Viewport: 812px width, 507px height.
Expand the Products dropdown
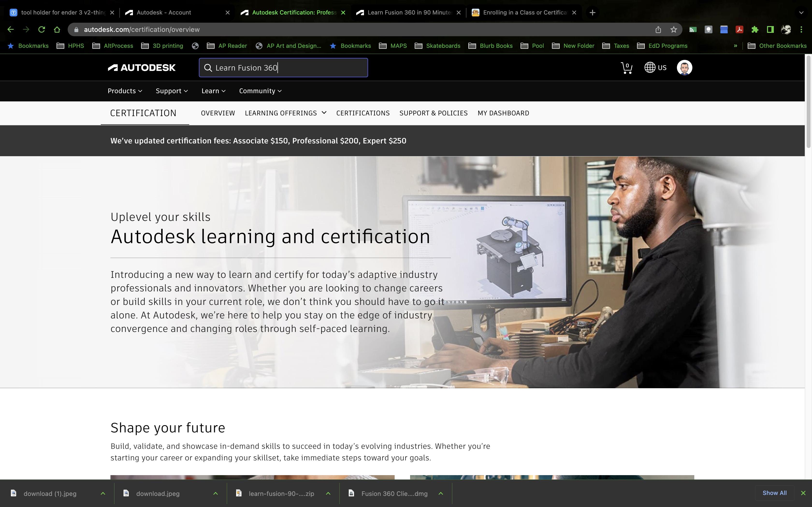click(x=124, y=91)
